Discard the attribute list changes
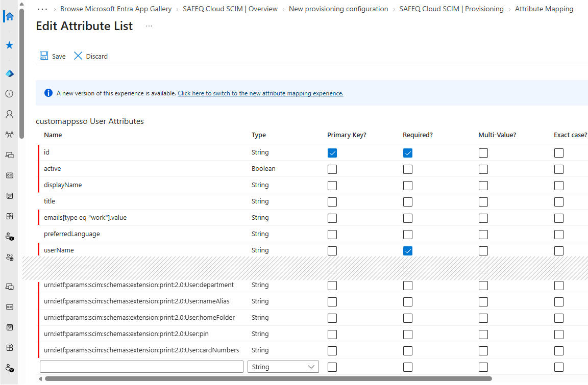Screen dimensions: 588x385 coord(90,56)
